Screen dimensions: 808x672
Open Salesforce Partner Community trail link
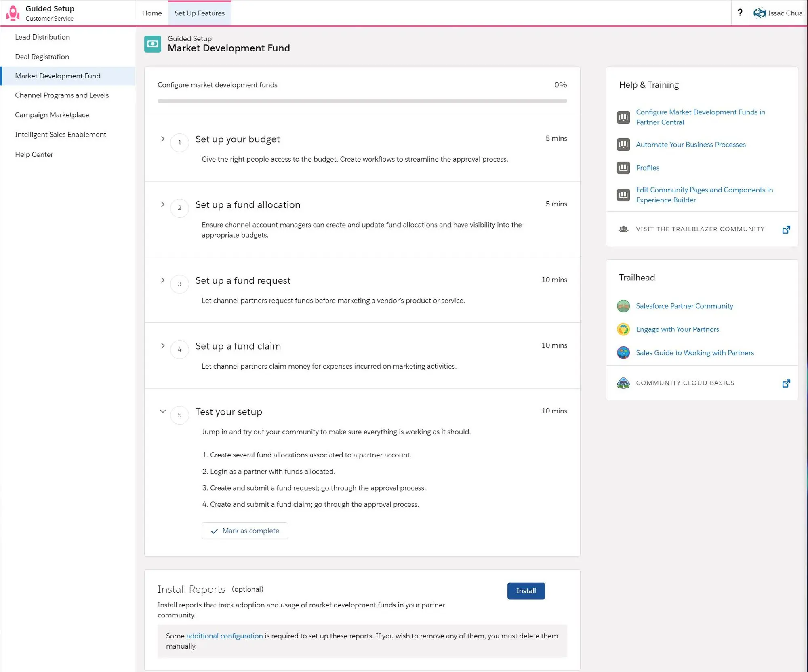[x=684, y=306]
